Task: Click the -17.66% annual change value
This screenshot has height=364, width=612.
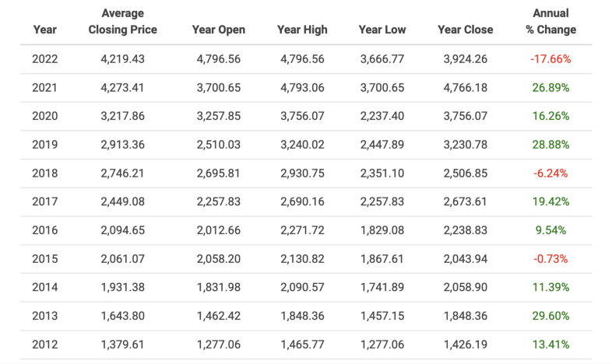Action: click(550, 59)
